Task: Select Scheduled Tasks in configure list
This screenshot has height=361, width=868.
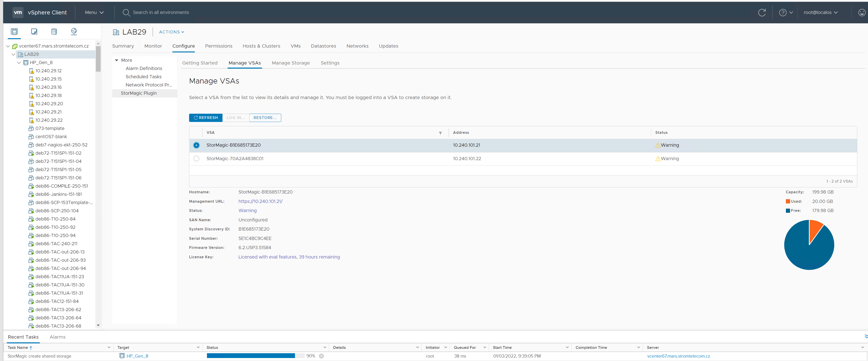Action: click(x=143, y=77)
